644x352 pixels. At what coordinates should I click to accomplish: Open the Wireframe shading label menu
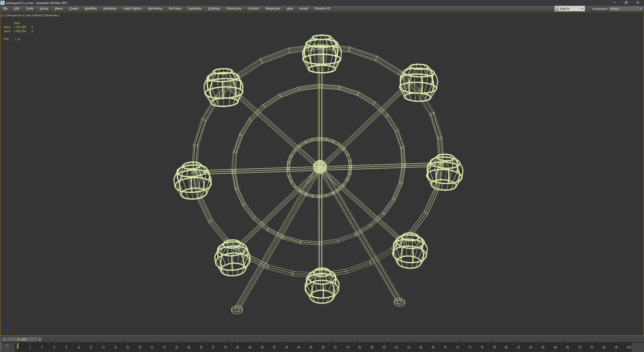[x=52, y=15]
